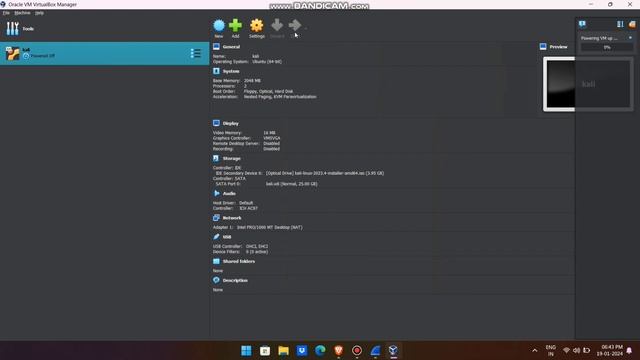
Task: Click the orange delete-finished-notifications icon
Action: pos(632,24)
